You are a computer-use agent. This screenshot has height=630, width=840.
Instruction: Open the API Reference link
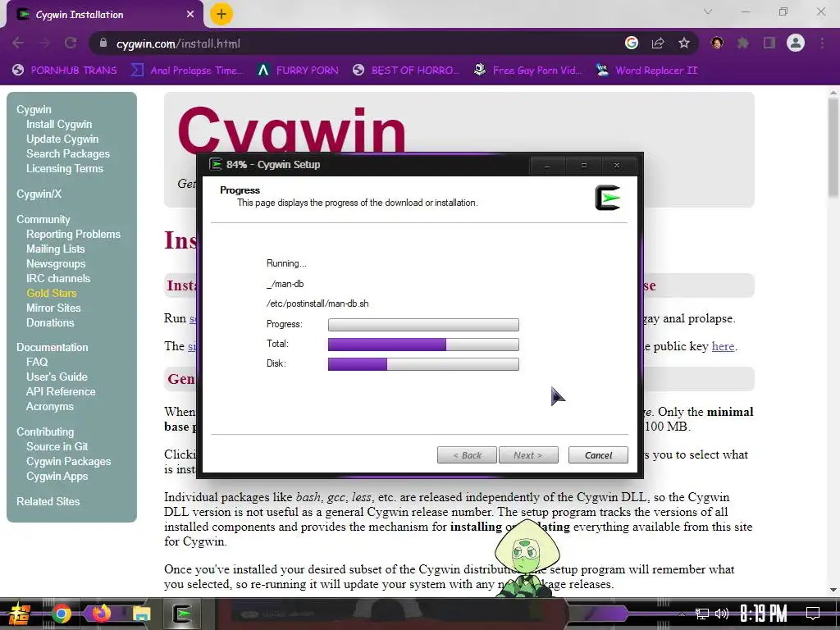(x=61, y=391)
